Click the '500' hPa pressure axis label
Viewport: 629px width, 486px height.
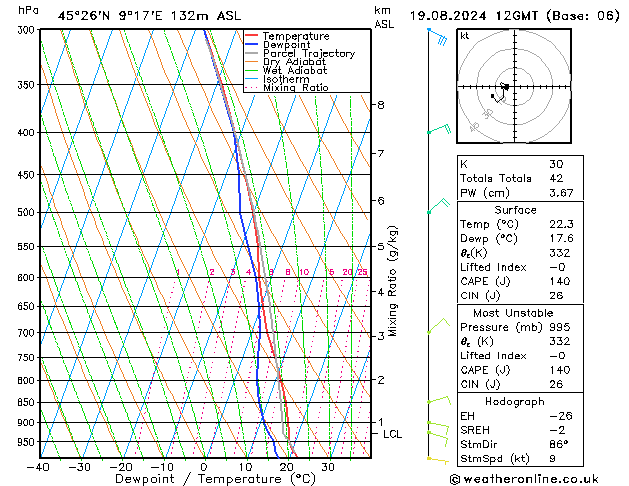tap(28, 213)
